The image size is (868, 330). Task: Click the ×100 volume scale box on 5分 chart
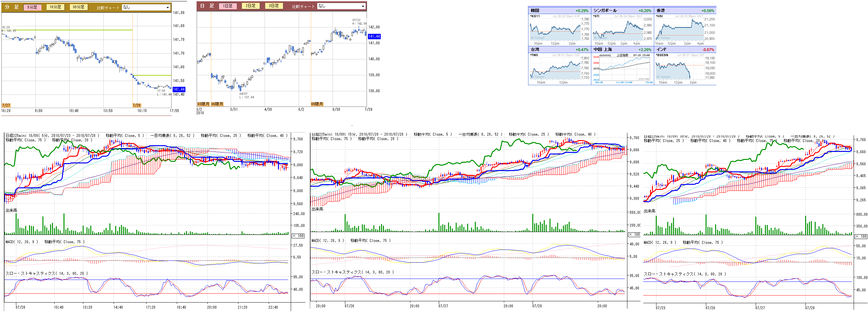(298, 236)
